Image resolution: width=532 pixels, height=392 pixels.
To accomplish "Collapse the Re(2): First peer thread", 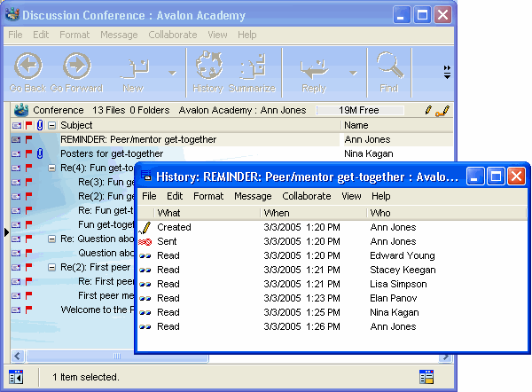I will click(x=52, y=267).
